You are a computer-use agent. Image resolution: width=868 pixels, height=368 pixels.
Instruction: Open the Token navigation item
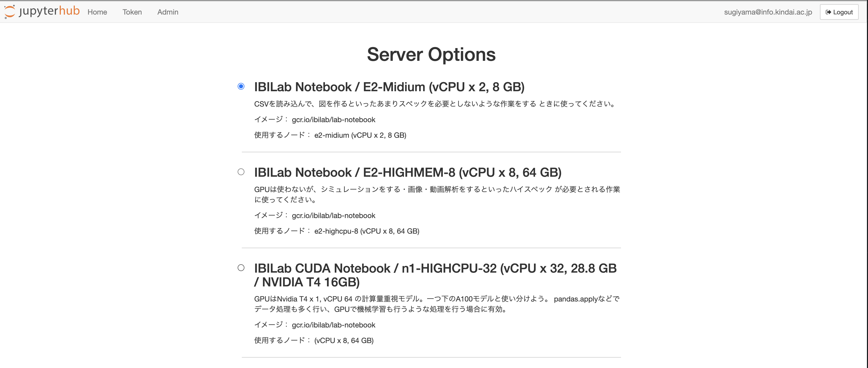pyautogui.click(x=132, y=12)
